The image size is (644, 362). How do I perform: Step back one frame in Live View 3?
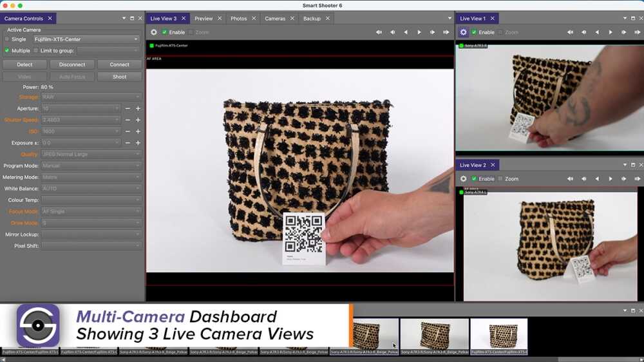(393, 32)
